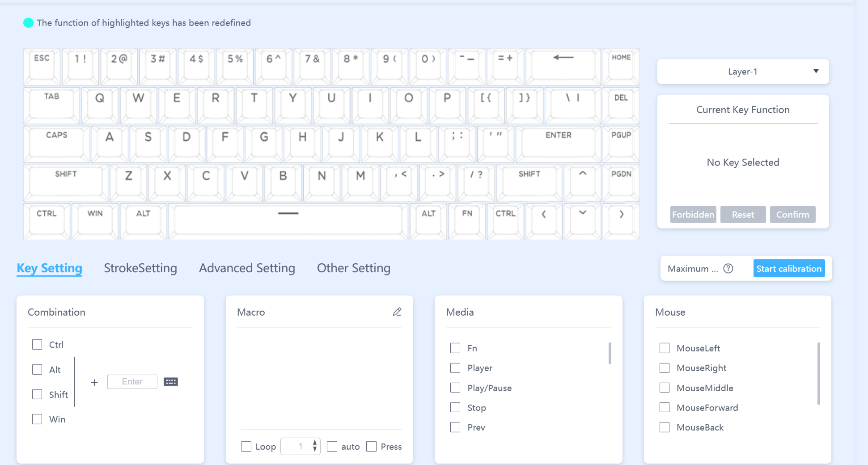The height and width of the screenshot is (465, 868).
Task: Click the Mouse list scrollbar
Action: pyautogui.click(x=818, y=373)
